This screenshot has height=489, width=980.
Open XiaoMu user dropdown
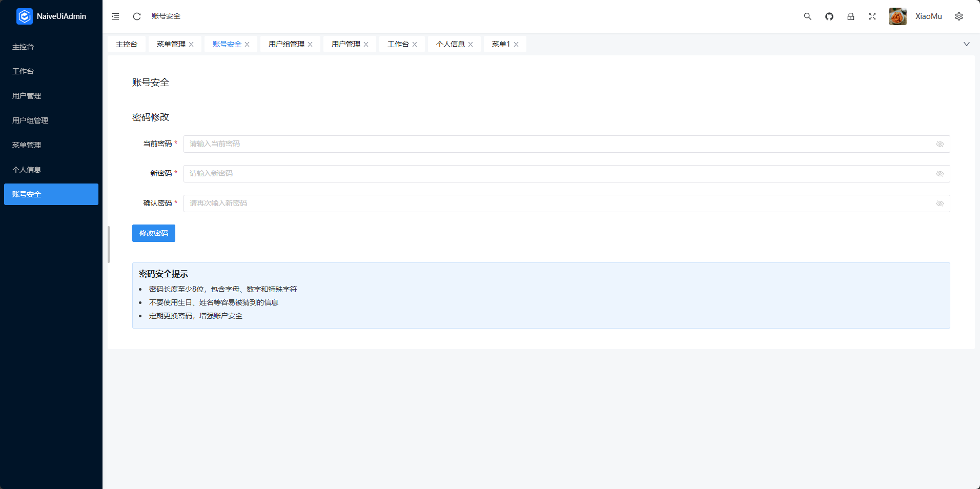tap(928, 16)
